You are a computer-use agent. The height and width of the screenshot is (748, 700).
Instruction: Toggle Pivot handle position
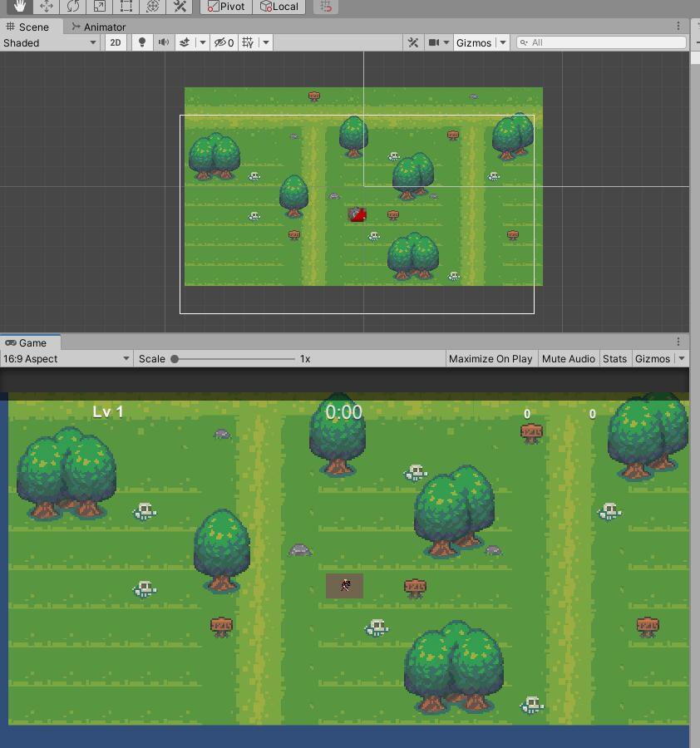(x=226, y=6)
